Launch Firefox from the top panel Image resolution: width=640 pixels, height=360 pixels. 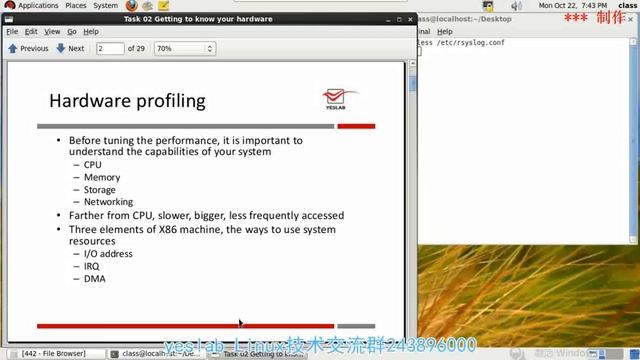click(131, 6)
